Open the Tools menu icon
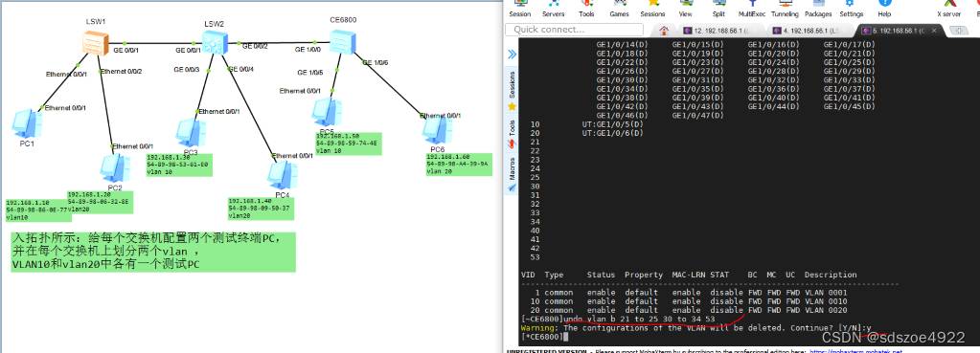The image size is (980, 353). click(x=586, y=9)
